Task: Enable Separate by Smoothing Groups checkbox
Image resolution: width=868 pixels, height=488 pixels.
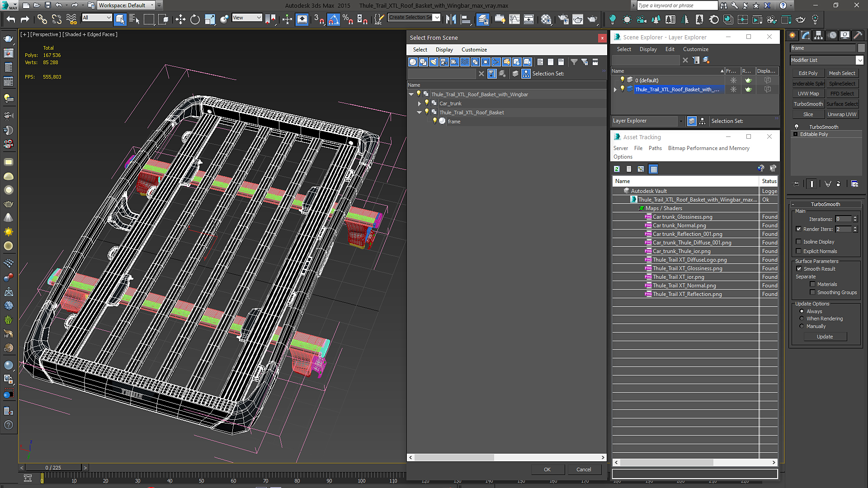Action: (812, 292)
